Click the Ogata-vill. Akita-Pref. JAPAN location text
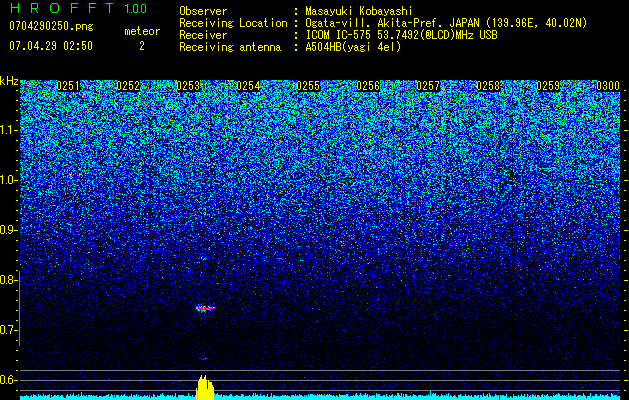Image resolution: width=629 pixels, height=400 pixels. (x=446, y=23)
